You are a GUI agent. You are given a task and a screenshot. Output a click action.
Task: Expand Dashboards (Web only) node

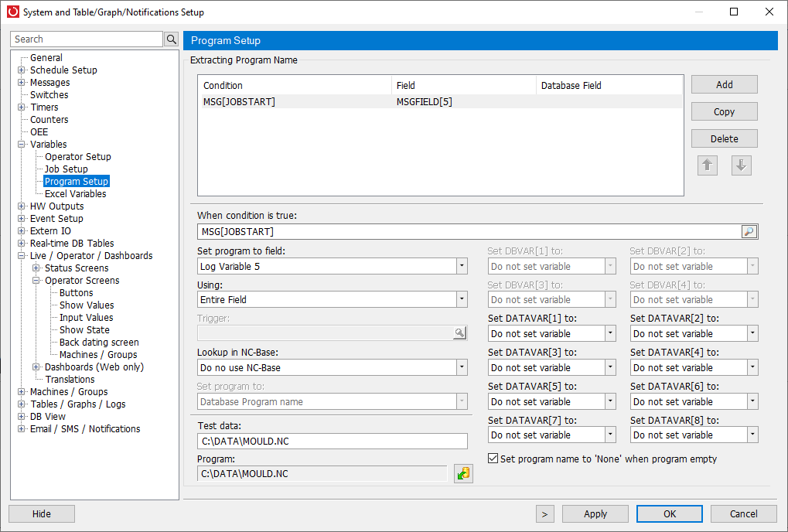tap(36, 367)
